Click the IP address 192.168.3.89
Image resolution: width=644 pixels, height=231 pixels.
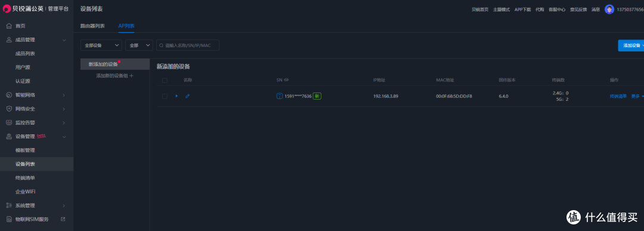tap(386, 96)
